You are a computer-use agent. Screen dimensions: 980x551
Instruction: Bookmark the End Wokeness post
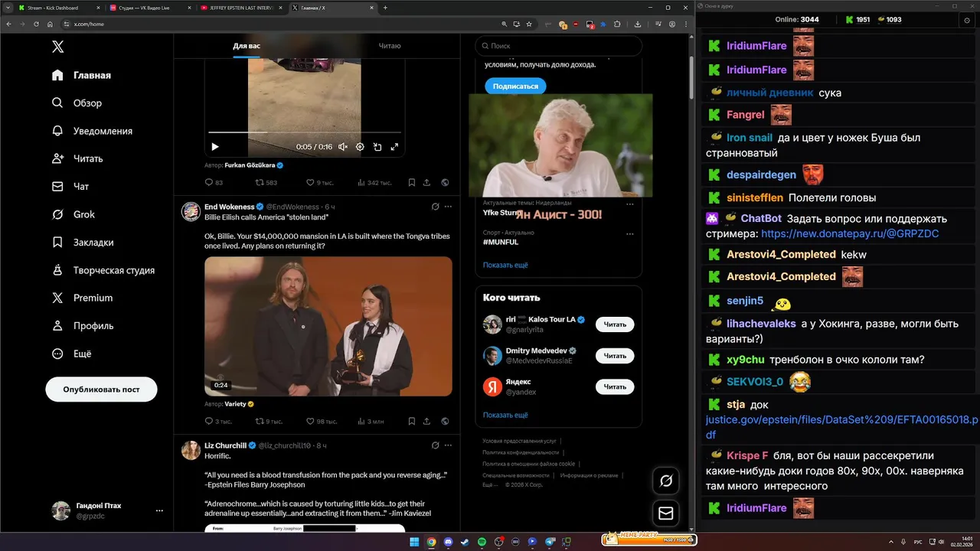pyautogui.click(x=412, y=421)
